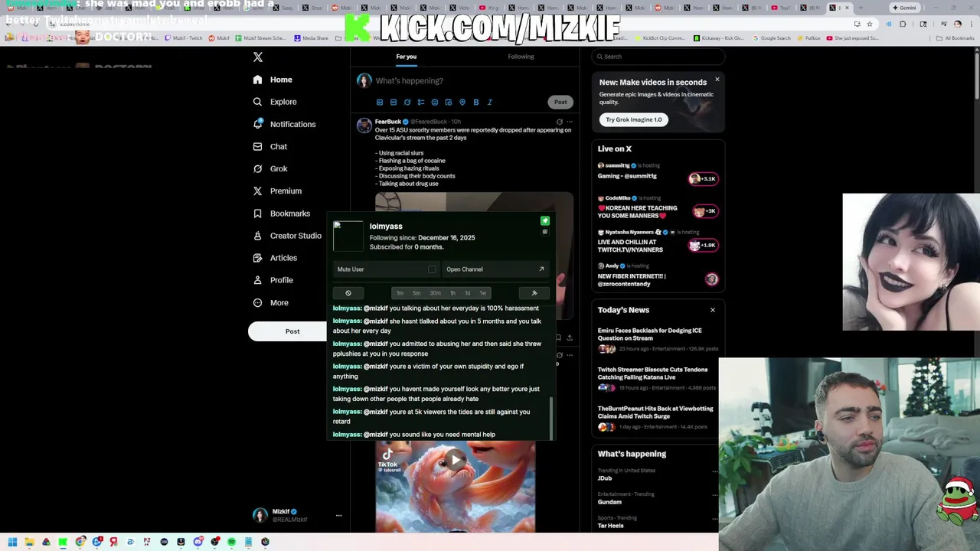Click Gemini button in browser toolbar
This screenshot has height=551, width=980.
tap(904, 8)
